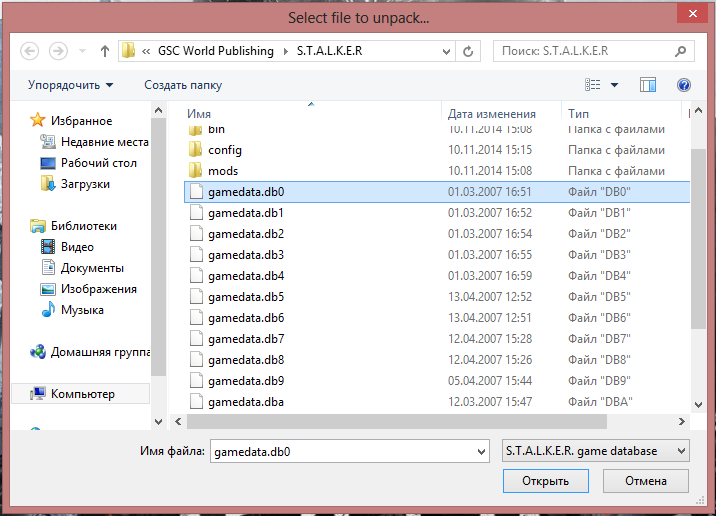Screen dimensions: 716x516
Task: Select Компьютер in navigation pane
Action: 80,394
